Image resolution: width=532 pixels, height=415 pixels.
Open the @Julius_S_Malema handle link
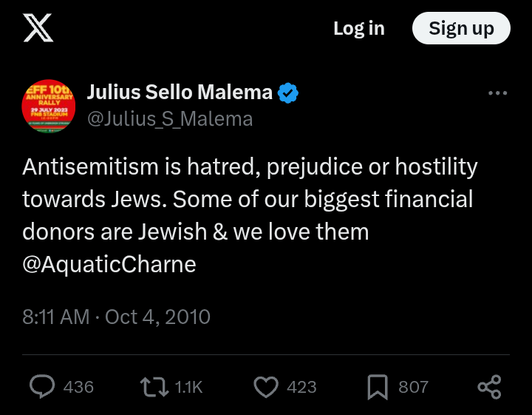[170, 118]
